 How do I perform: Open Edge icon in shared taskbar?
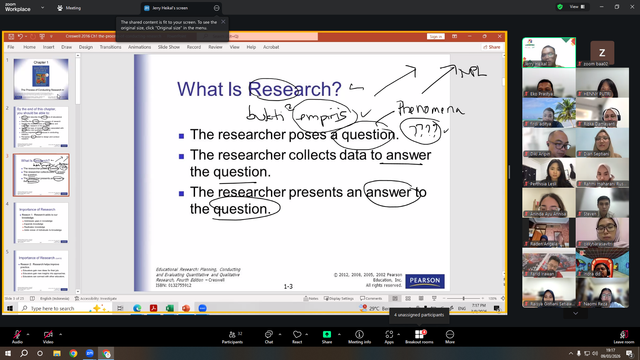click(137, 308)
